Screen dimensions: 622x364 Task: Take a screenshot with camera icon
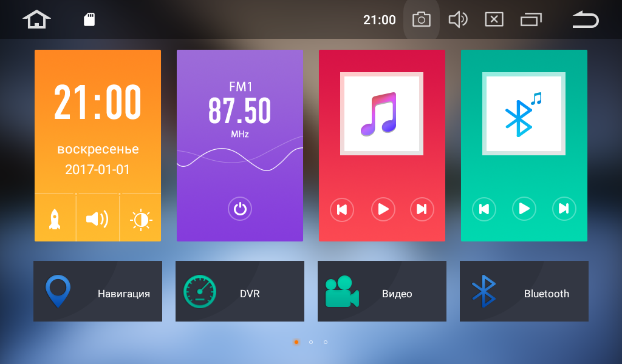(x=422, y=19)
